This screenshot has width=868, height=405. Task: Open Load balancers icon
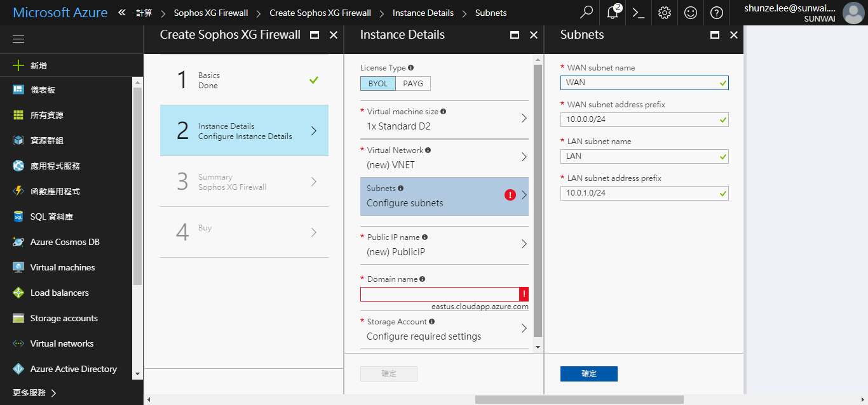pos(18,293)
